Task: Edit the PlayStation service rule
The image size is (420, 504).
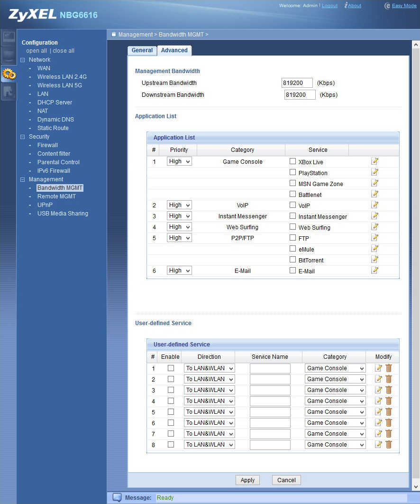Action: point(374,172)
